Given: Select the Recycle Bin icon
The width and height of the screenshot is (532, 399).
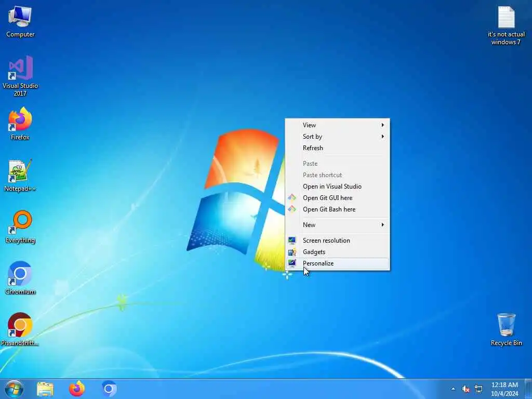Looking at the screenshot, I should pyautogui.click(x=506, y=329).
